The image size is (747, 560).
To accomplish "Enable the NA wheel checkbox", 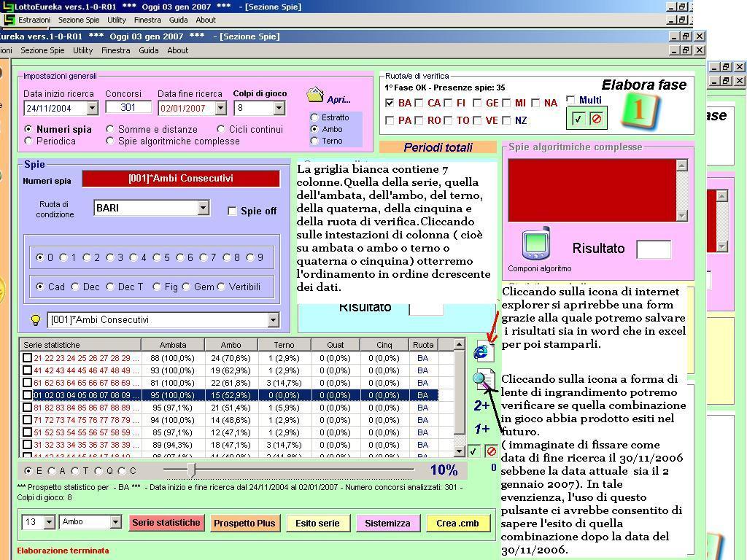I will point(535,103).
